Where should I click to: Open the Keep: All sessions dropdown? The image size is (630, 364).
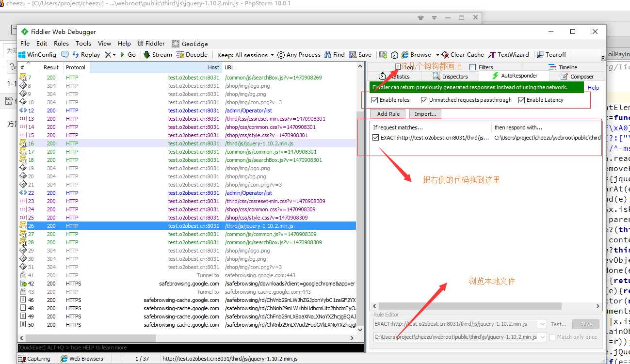coord(245,55)
